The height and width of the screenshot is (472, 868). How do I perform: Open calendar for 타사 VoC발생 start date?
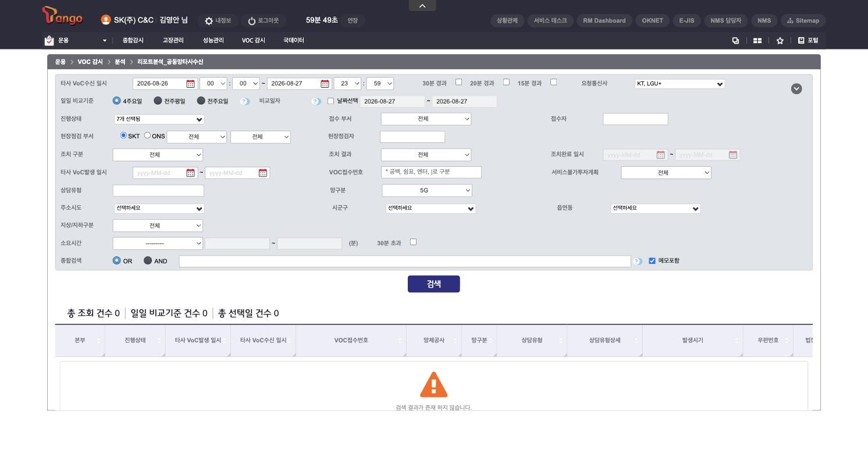pyautogui.click(x=190, y=173)
